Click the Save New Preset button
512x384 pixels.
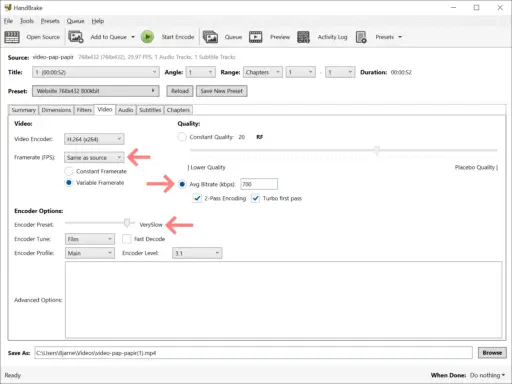(222, 91)
